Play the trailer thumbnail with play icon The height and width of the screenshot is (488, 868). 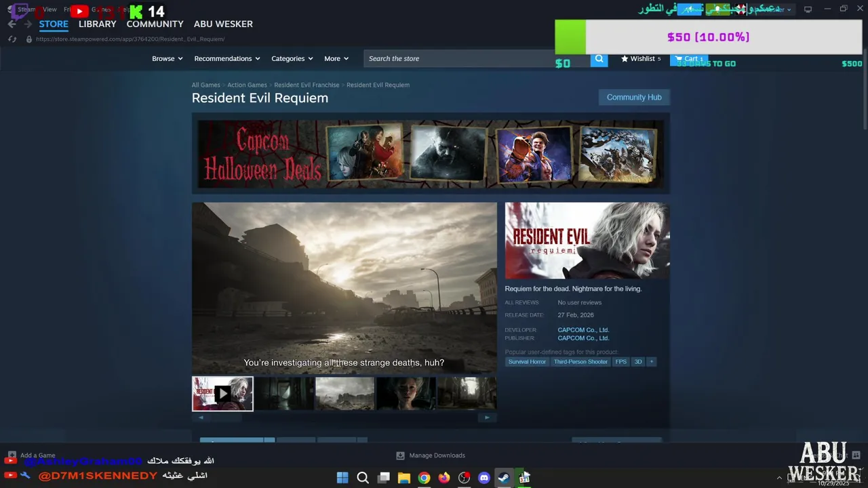[222, 394]
